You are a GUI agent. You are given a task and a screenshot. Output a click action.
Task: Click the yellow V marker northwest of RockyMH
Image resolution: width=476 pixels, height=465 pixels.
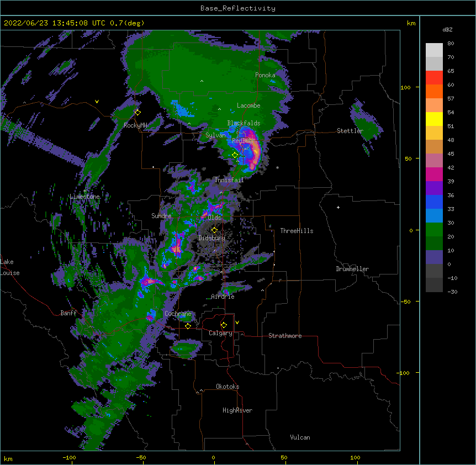97,102
